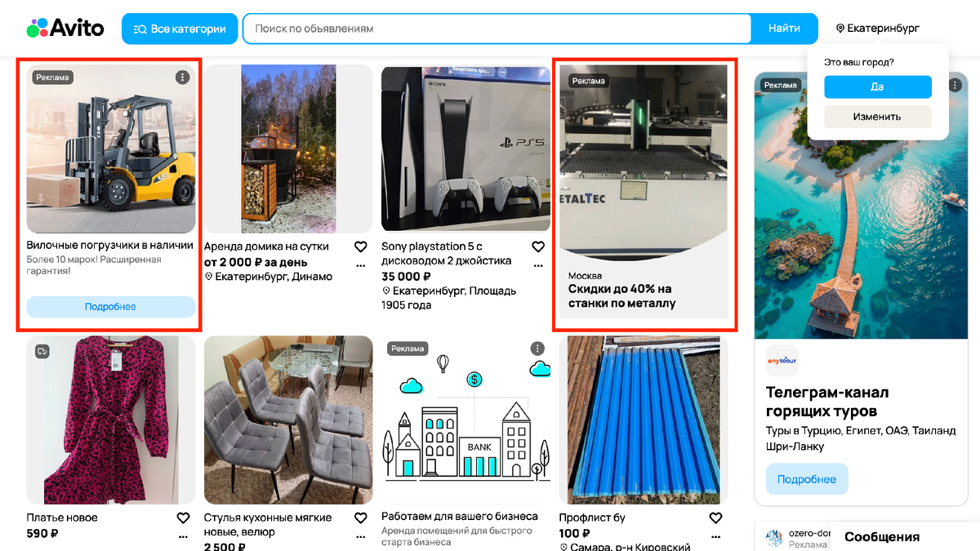Open three-dot menu on forklift ad
980x551 pixels.
[182, 77]
